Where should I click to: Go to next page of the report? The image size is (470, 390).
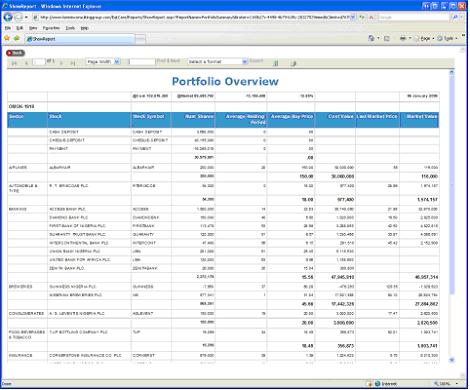61,63
